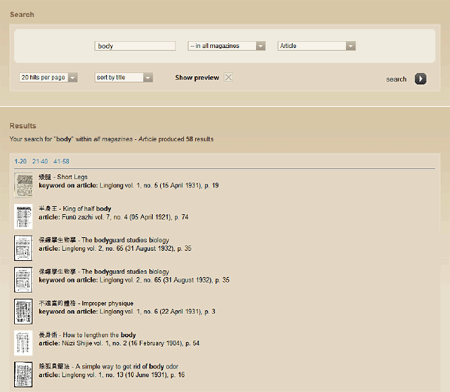This screenshot has height=392, width=450.
Task: Click 'Linglong vol. 1, no. 6 (22 April 1931), p. 3'
Action: (157, 312)
